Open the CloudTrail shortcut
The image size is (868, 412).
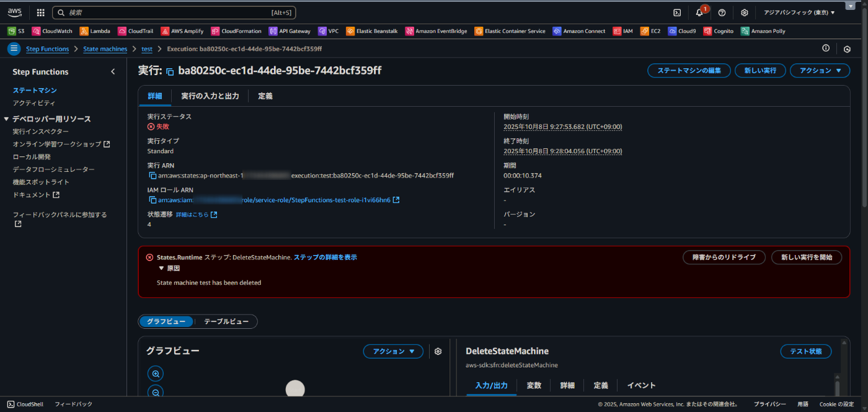pyautogui.click(x=136, y=31)
